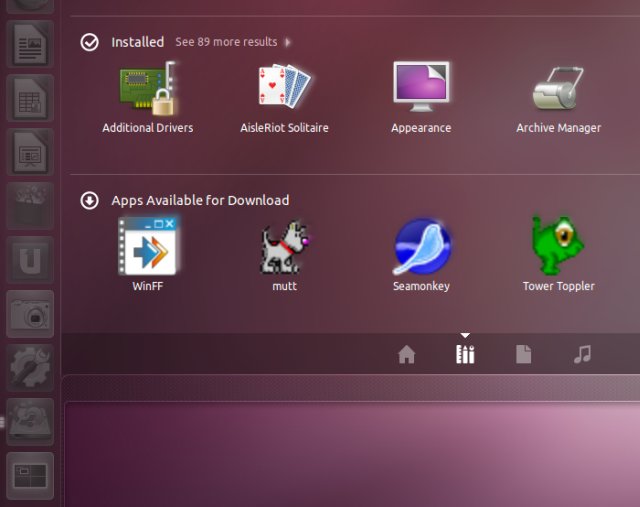Open Archive Manager icon
Screen dimensions: 640x507
tap(558, 88)
